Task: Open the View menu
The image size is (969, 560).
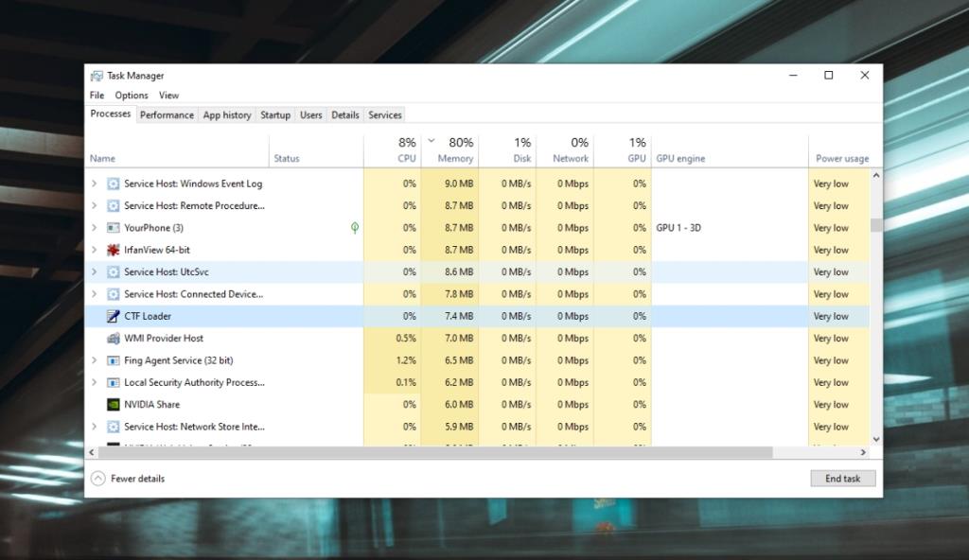Action: 168,95
